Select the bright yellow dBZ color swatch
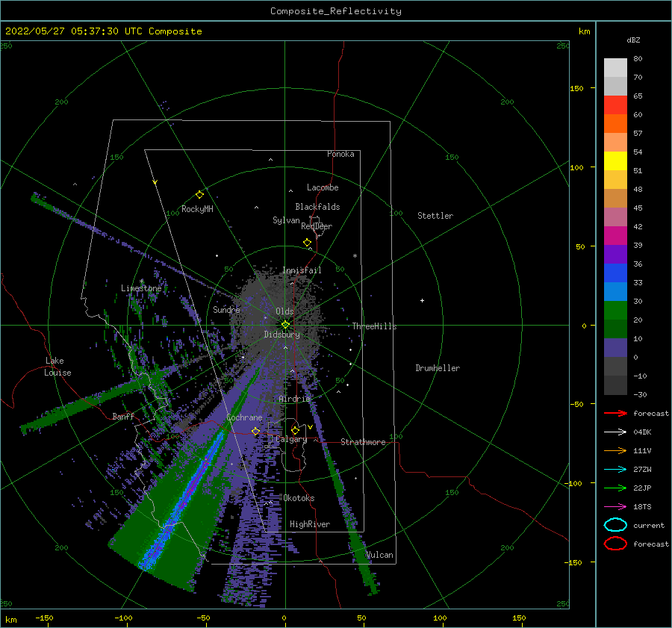The height and width of the screenshot is (628, 672). [615, 161]
